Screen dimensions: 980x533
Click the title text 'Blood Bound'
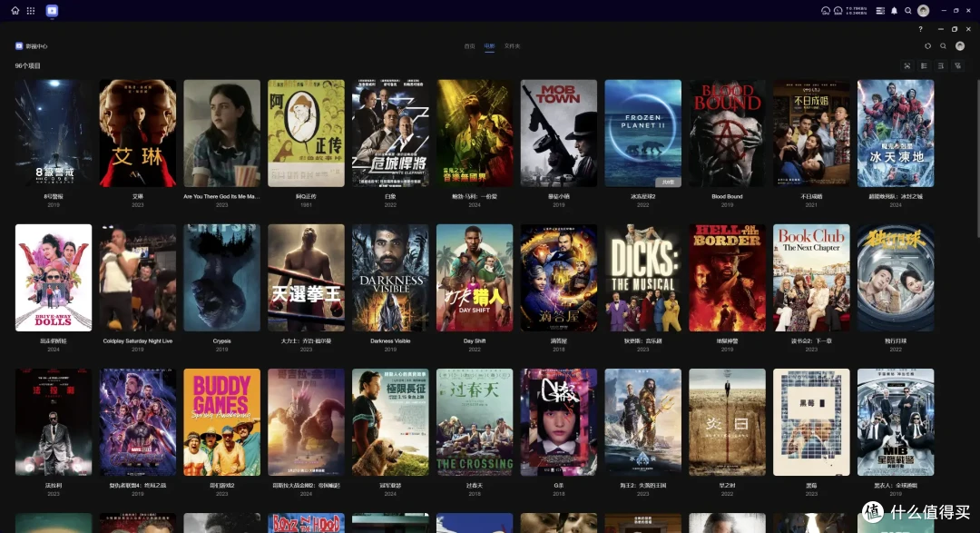(x=727, y=196)
